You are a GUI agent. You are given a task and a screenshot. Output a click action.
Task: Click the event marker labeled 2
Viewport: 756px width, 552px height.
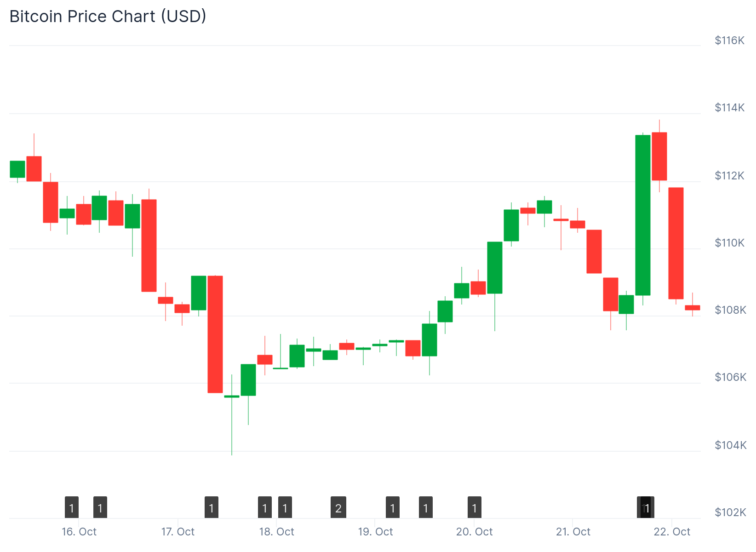click(338, 508)
